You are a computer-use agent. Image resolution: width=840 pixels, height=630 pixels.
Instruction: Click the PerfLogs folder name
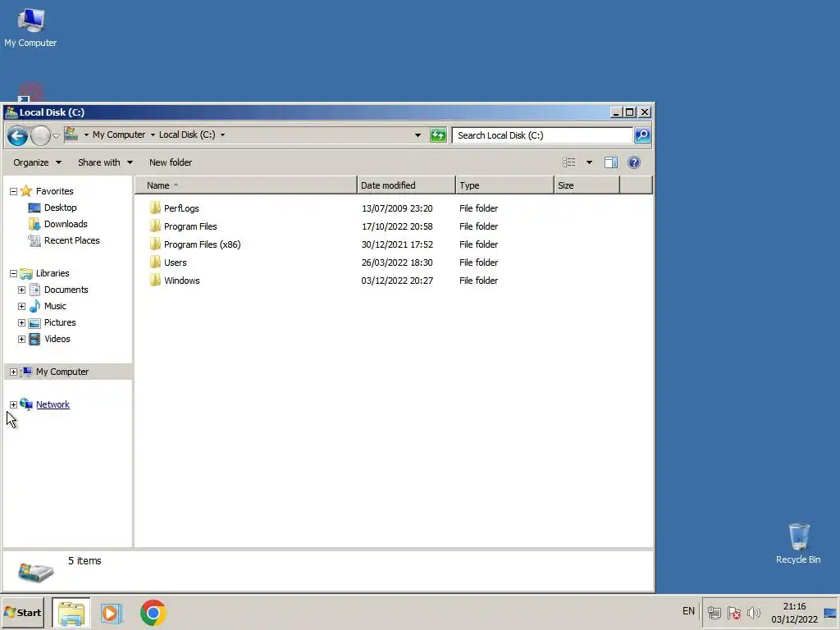181,208
